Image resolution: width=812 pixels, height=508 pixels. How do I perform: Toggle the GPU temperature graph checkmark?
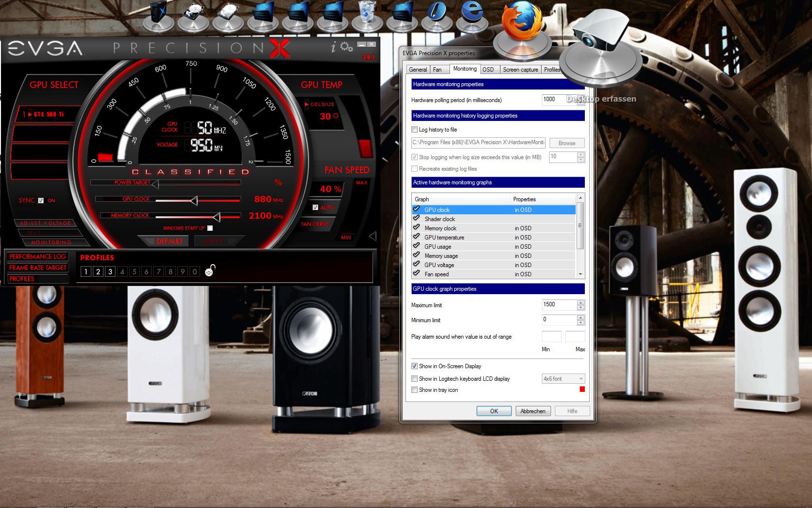click(x=416, y=237)
